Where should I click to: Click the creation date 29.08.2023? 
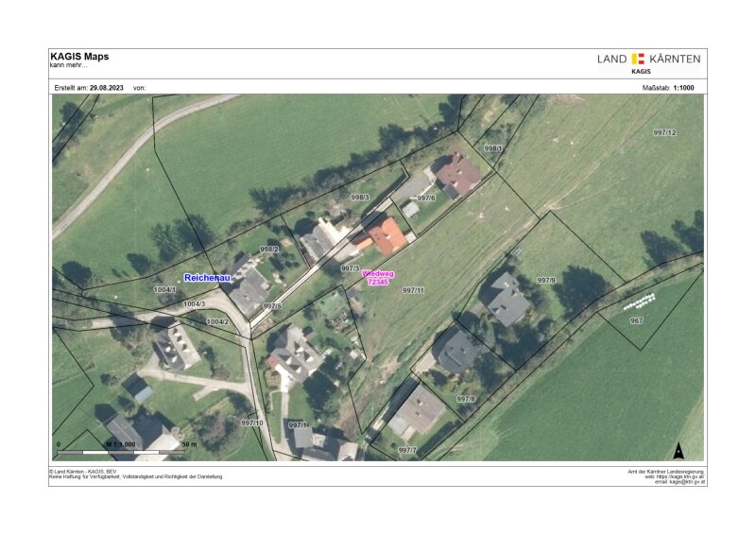(x=108, y=87)
